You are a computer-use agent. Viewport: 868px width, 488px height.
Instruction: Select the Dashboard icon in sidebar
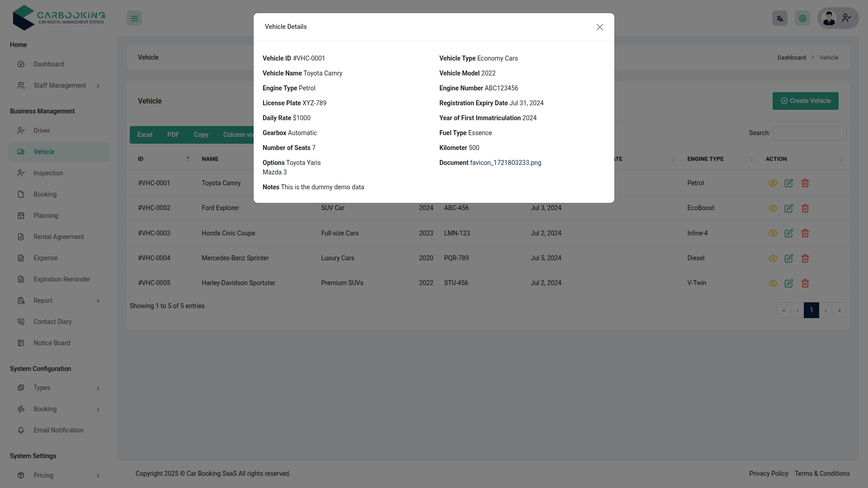tap(21, 64)
